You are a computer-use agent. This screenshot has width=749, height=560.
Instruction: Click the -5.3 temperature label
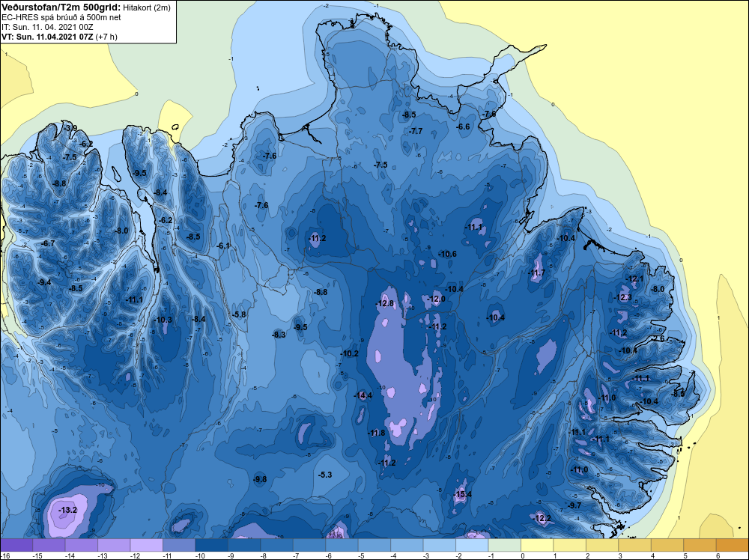pos(325,475)
